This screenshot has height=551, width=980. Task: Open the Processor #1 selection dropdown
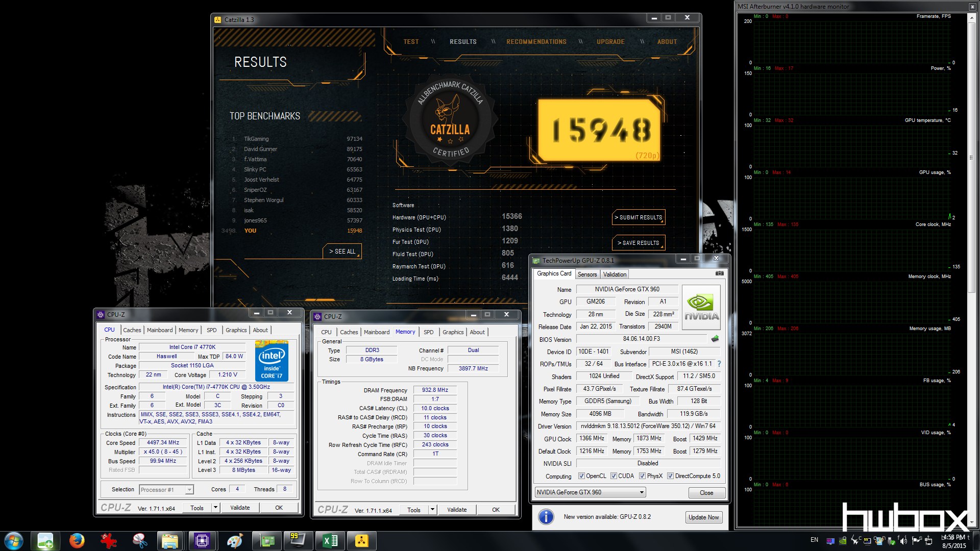[166, 490]
